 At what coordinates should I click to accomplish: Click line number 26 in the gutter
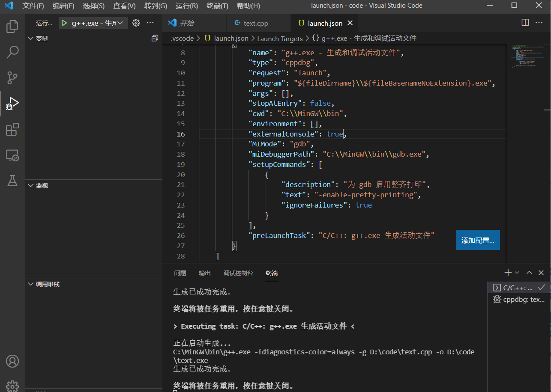tap(181, 236)
